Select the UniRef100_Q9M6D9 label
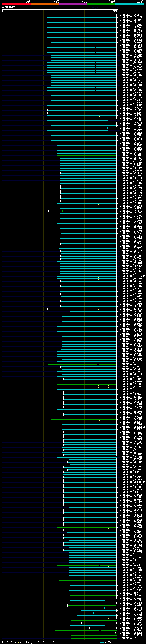This screenshot has width=146, height=644. click(131, 20)
